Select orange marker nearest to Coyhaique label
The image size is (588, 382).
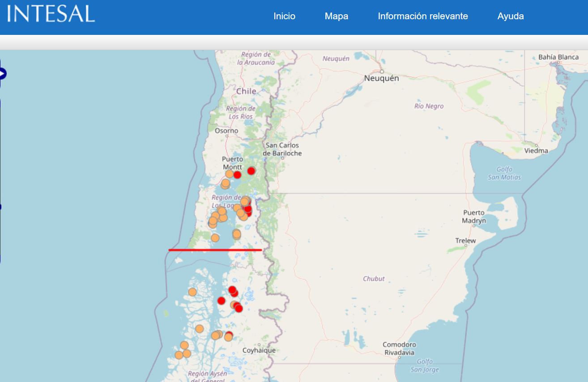pos(229,336)
